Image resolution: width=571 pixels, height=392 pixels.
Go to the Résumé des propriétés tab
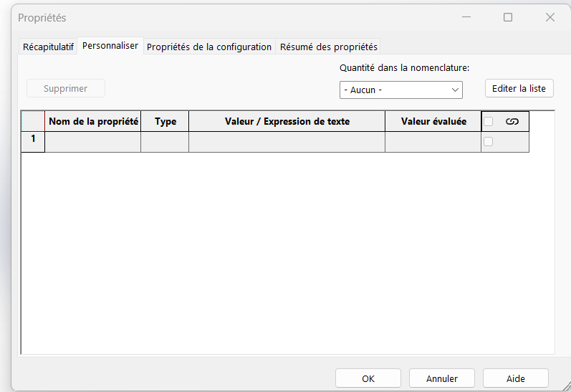[x=328, y=47]
